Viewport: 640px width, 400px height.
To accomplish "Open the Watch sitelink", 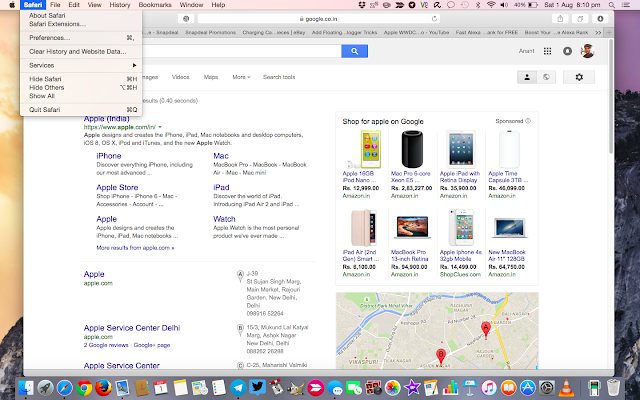I will pos(224,219).
